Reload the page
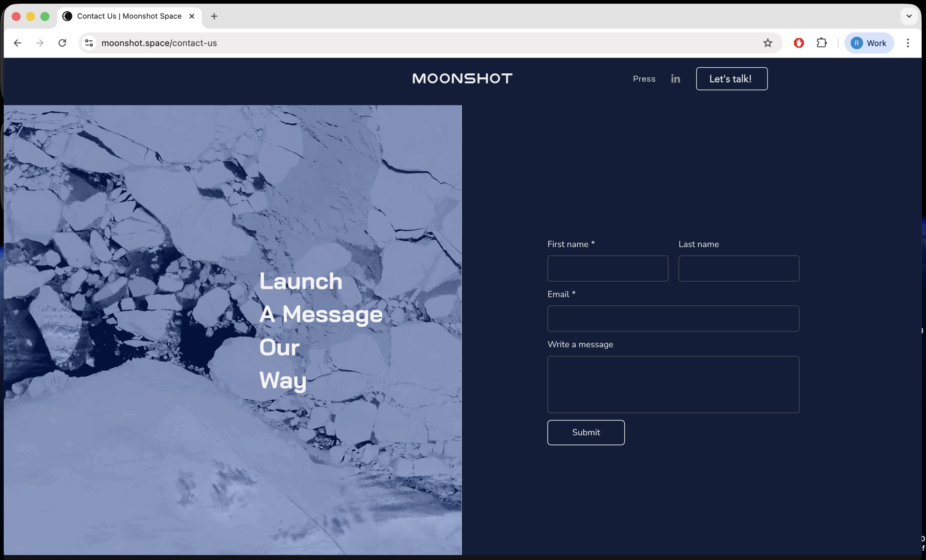Screen dimensions: 926x560 62,43
